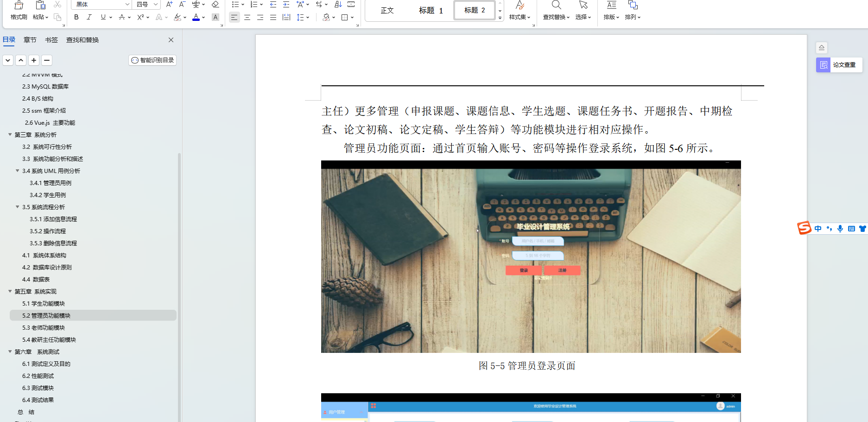Click the Sogou input method S logo

pos(804,228)
